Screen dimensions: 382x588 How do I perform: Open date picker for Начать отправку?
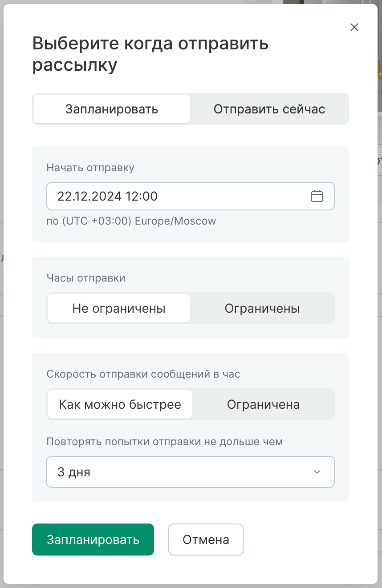[x=317, y=196]
